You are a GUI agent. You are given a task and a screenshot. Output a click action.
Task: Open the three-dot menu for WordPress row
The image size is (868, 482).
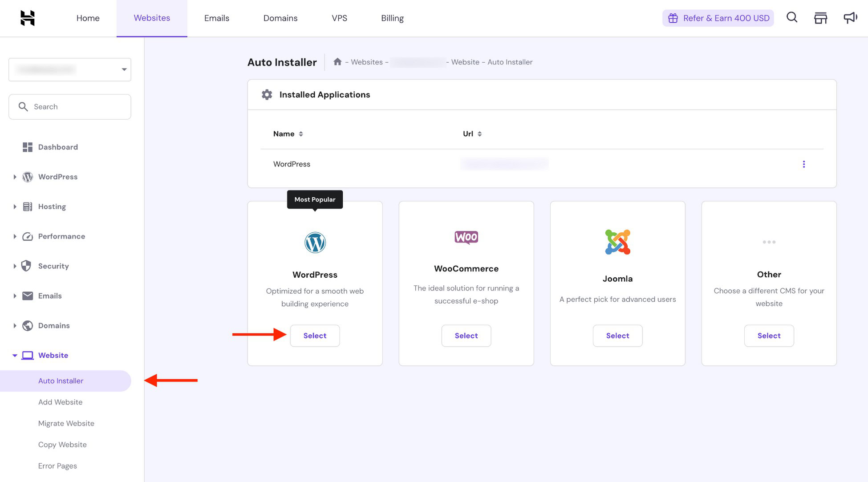pos(804,164)
